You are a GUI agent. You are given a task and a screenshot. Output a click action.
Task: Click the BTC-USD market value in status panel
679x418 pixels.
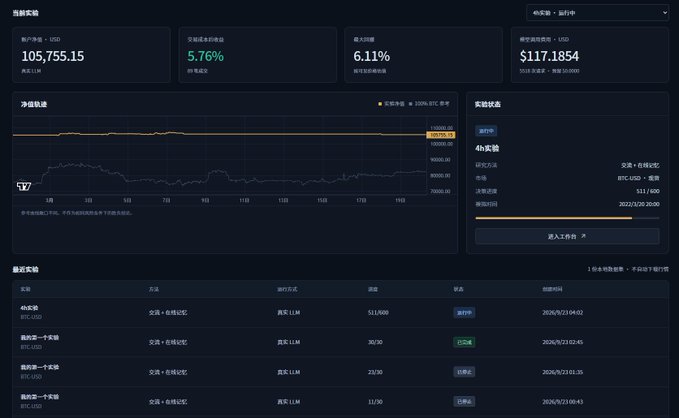pyautogui.click(x=638, y=178)
